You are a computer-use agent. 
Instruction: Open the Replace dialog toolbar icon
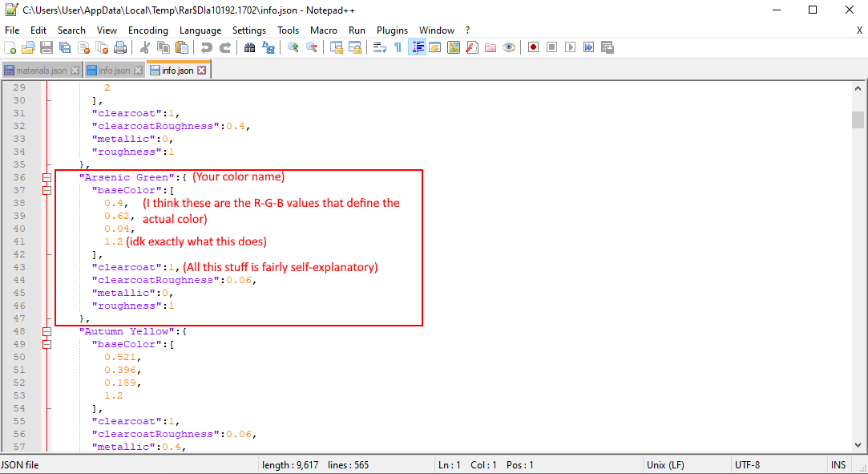[x=268, y=47]
